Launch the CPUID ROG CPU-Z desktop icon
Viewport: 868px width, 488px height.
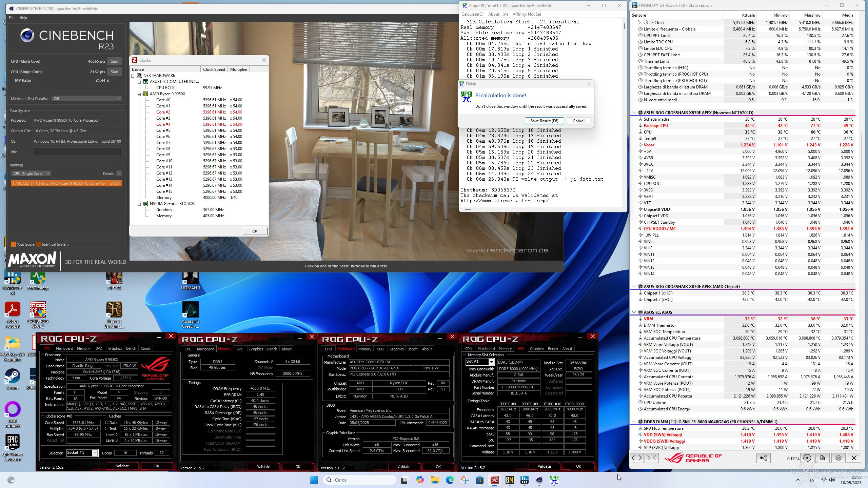click(x=38, y=315)
